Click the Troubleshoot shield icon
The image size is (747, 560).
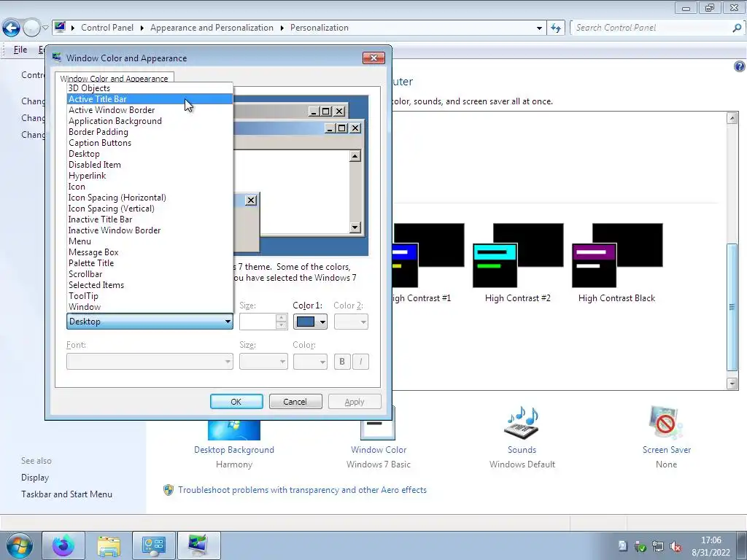coord(169,490)
